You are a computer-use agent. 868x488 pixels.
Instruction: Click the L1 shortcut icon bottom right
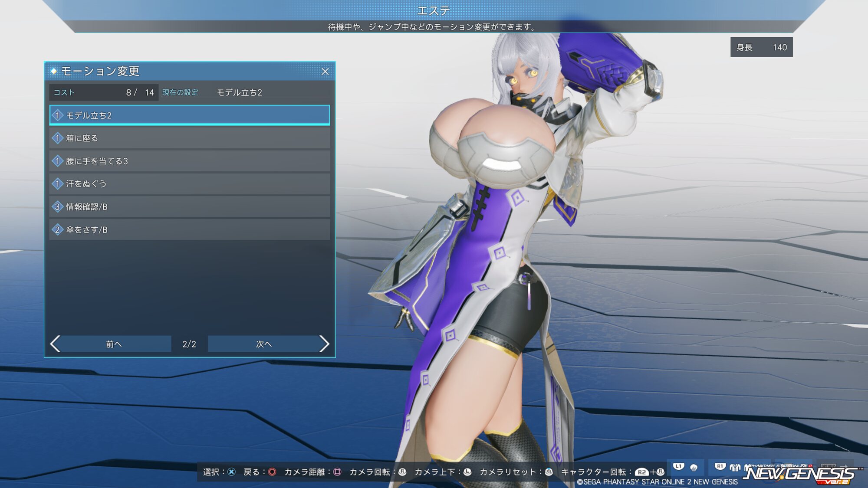pyautogui.click(x=678, y=467)
